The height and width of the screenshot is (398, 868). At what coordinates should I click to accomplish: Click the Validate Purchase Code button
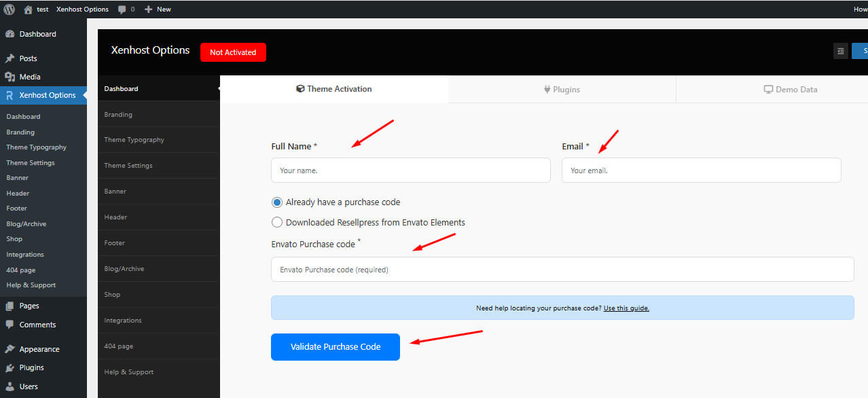pyautogui.click(x=336, y=347)
